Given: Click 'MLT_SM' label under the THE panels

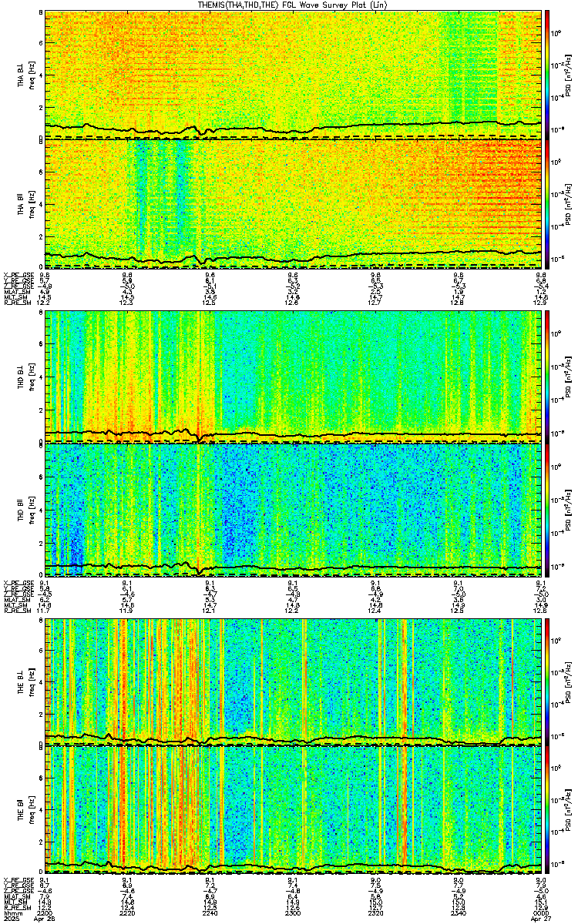Looking at the screenshot, I should [15, 902].
